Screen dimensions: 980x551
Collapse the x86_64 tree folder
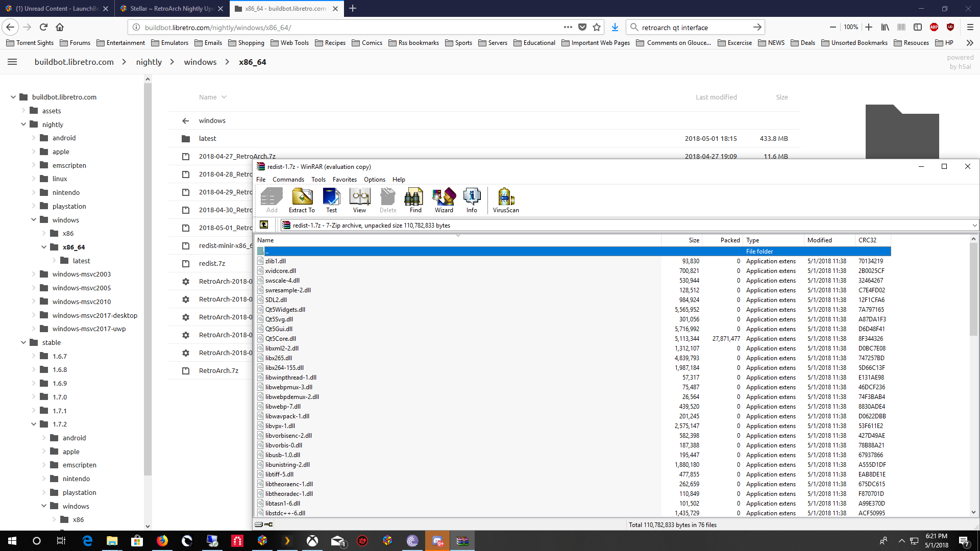[44, 247]
